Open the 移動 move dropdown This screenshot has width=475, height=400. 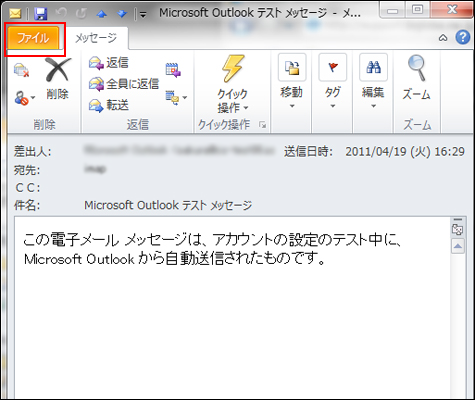pyautogui.click(x=292, y=82)
